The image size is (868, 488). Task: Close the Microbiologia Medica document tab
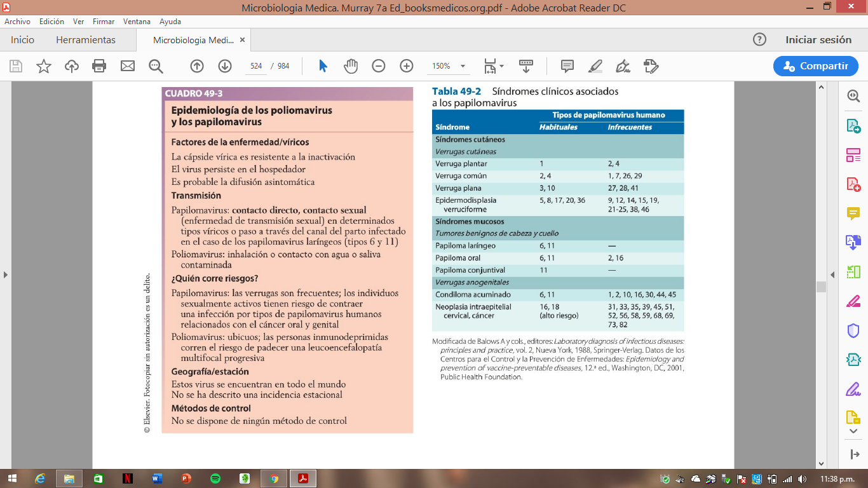point(241,39)
